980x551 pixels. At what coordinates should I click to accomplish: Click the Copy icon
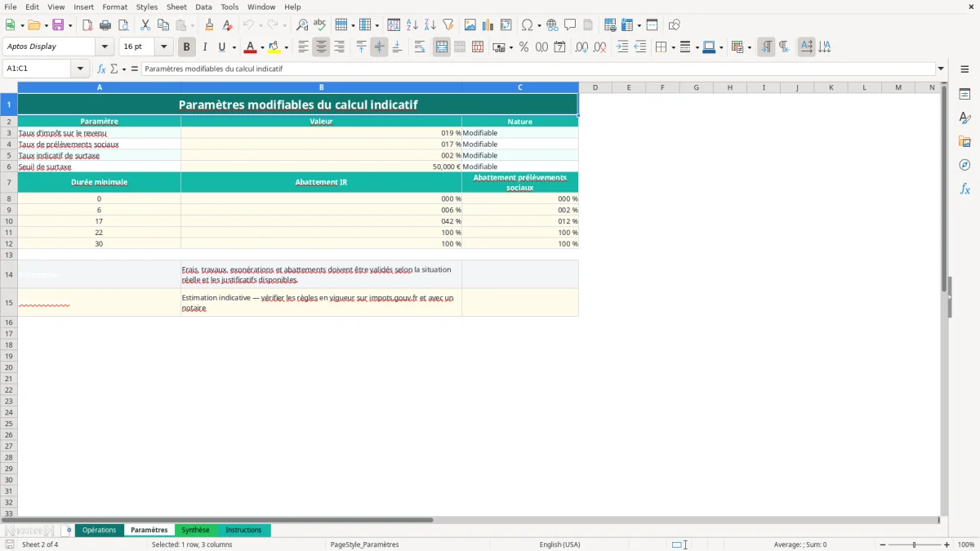163,25
